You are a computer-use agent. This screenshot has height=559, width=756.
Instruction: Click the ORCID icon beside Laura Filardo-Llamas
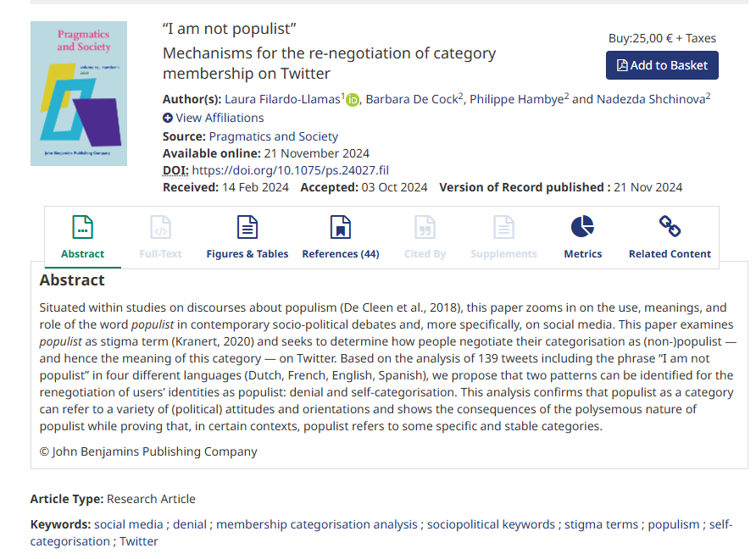[x=353, y=100]
